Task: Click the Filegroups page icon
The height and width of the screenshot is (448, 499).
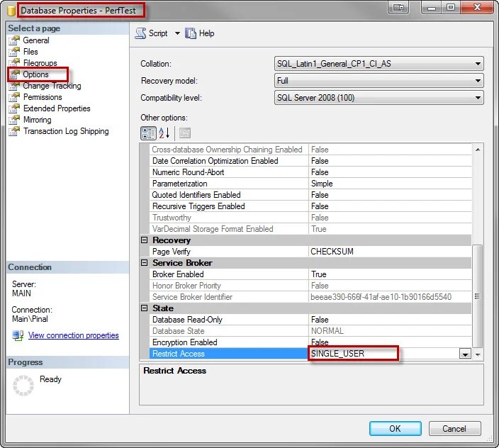Action: pos(14,62)
